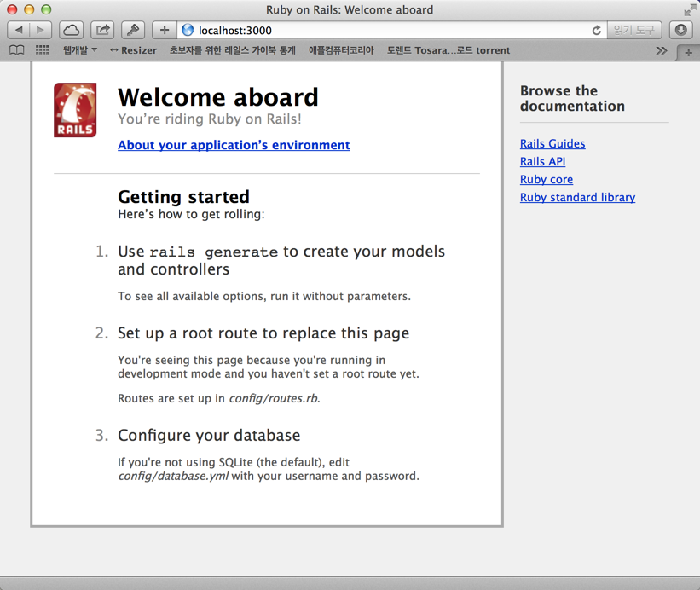This screenshot has width=700, height=590.
Task: Open iCloud Tabs cloud button
Action: click(71, 30)
